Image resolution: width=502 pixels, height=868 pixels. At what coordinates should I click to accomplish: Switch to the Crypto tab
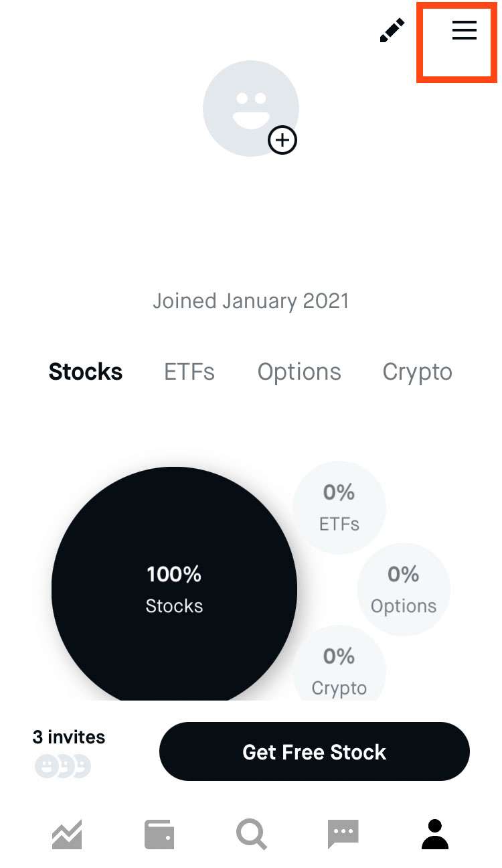(417, 372)
